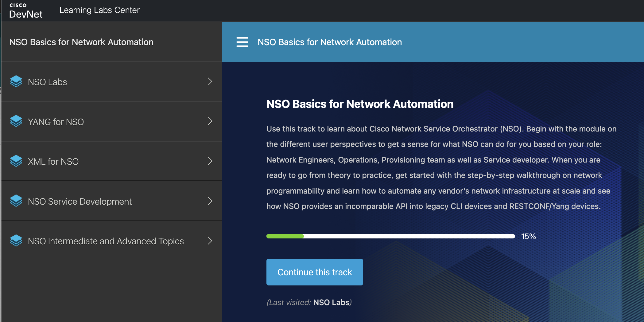Select the XML for NSO module icon
The image size is (644, 322).
coord(16,161)
